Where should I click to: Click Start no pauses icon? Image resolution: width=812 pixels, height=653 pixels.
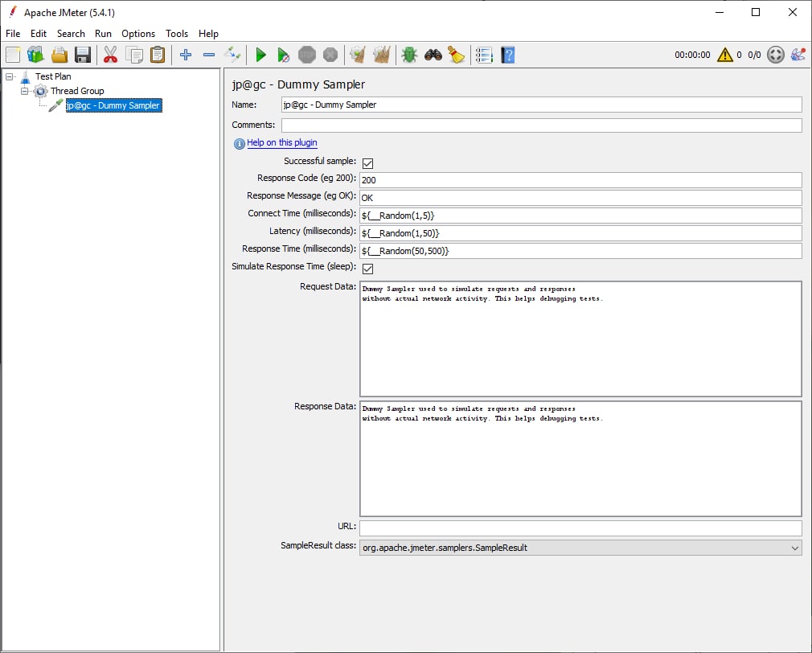283,55
